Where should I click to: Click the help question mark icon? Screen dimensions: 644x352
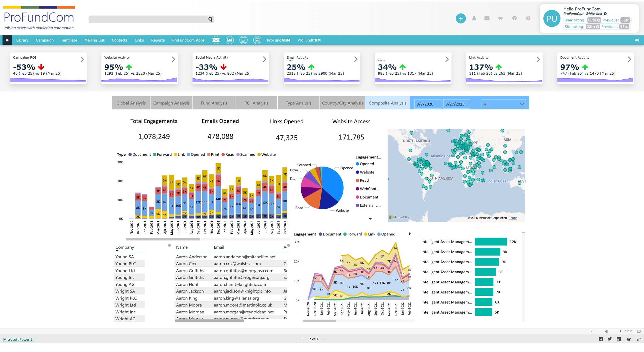pyautogui.click(x=514, y=18)
